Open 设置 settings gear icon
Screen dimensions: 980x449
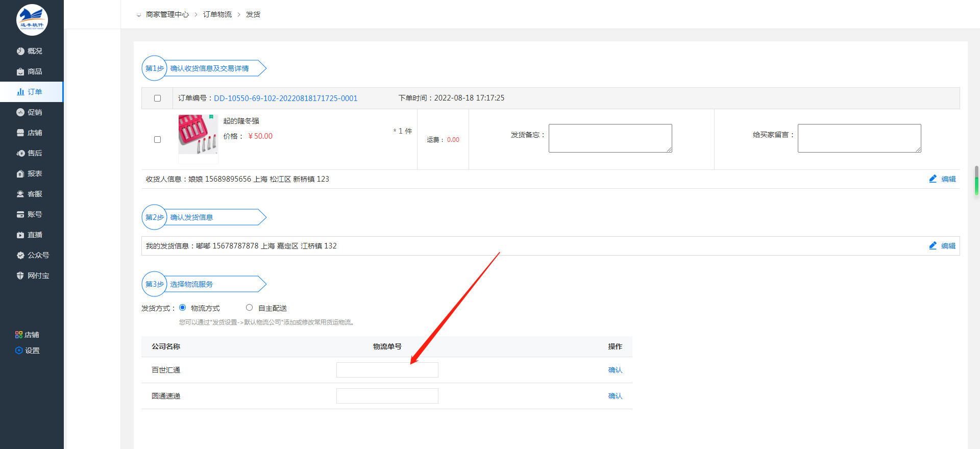click(x=19, y=351)
